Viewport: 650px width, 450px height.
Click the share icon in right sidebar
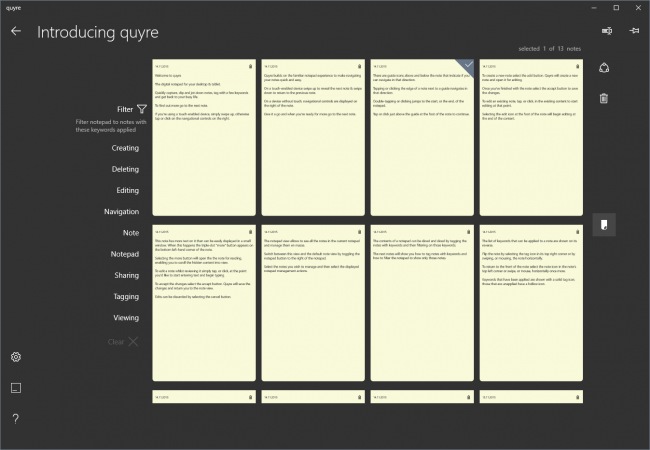[604, 68]
